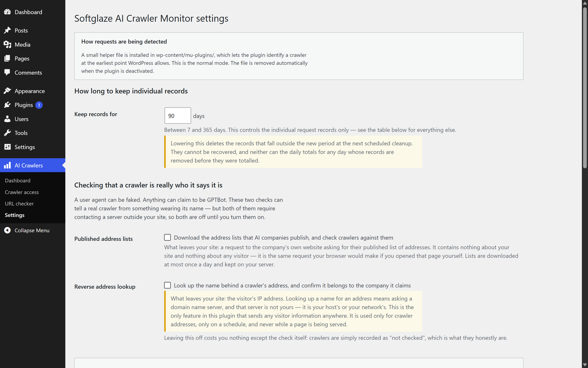Select the AI Crawlers Settings submenu link
Image resolution: width=588 pixels, height=368 pixels.
(x=15, y=215)
